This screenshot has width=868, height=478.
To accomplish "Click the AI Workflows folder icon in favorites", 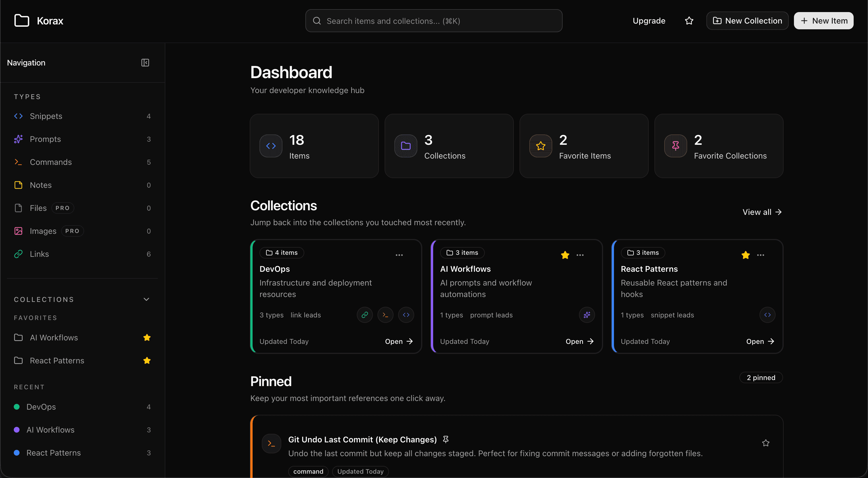I will [x=18, y=337].
